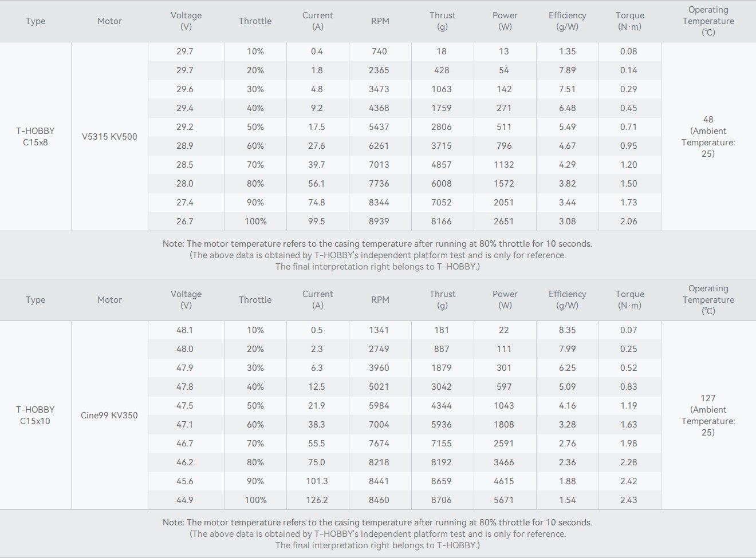
Task: Click the T-HOBBY C15x10 type cell
Action: (36, 415)
